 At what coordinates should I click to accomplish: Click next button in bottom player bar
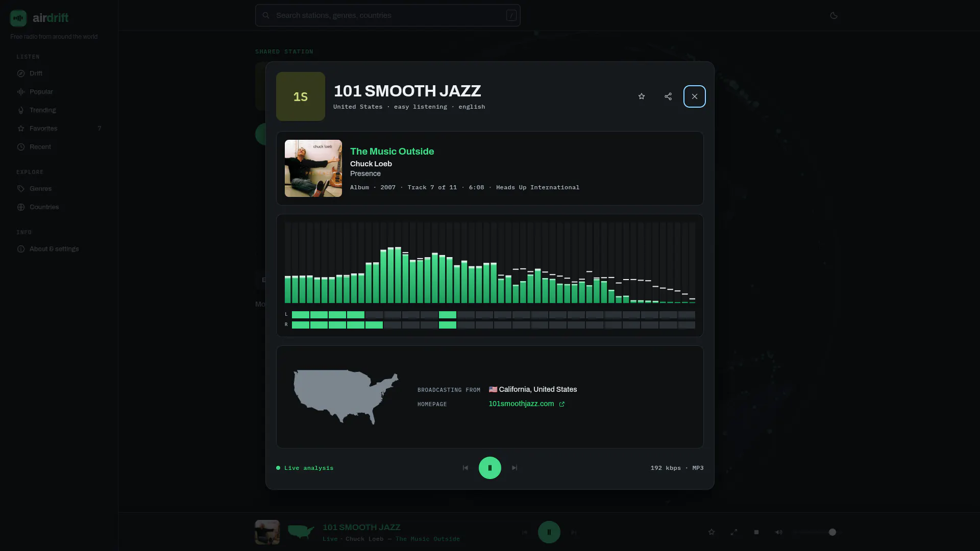(574, 532)
